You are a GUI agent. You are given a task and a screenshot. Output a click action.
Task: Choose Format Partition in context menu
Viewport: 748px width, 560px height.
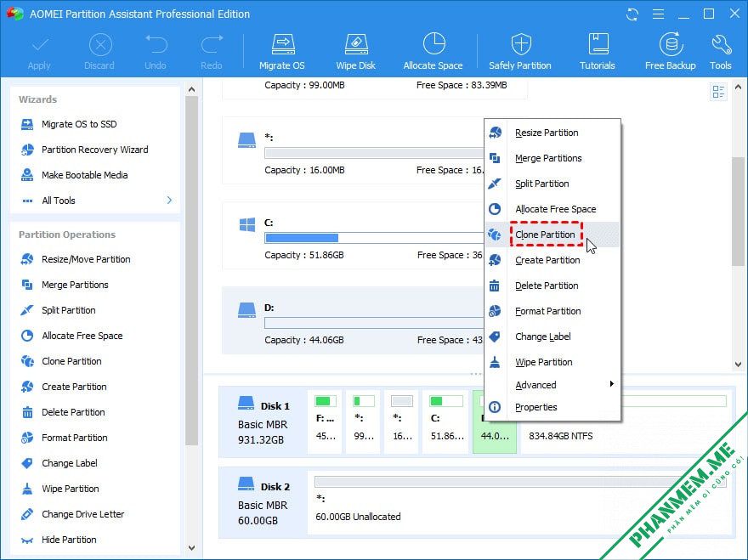click(552, 312)
